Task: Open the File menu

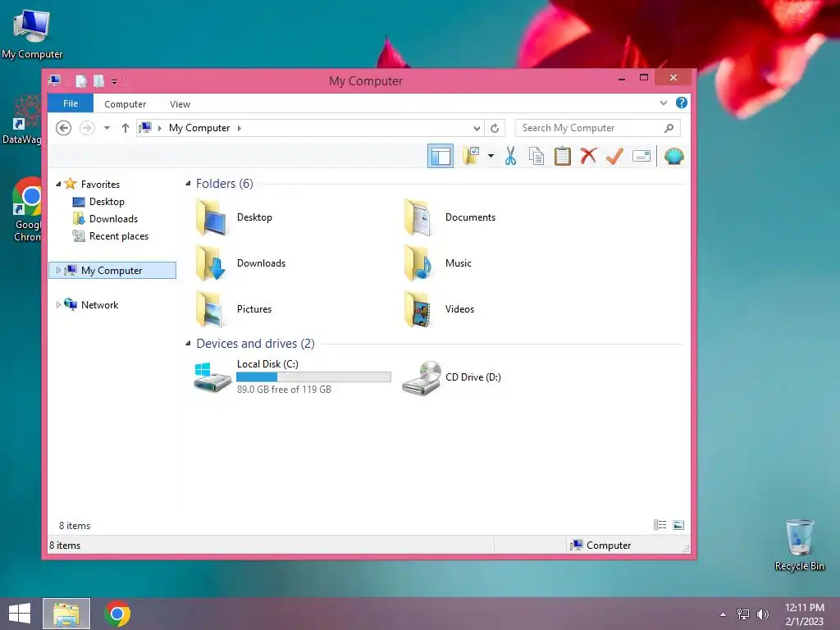Action: pos(71,103)
